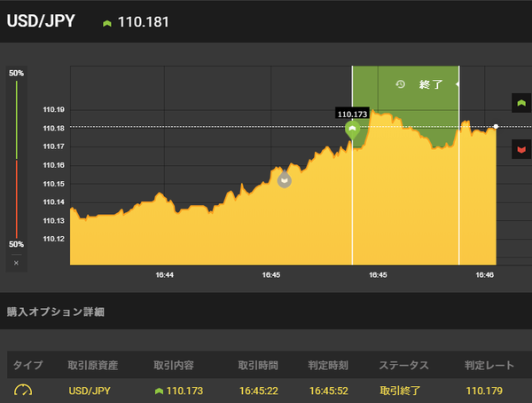Click the red portion of sentiment bar
Viewport: 532px width, 403px height.
[17, 199]
